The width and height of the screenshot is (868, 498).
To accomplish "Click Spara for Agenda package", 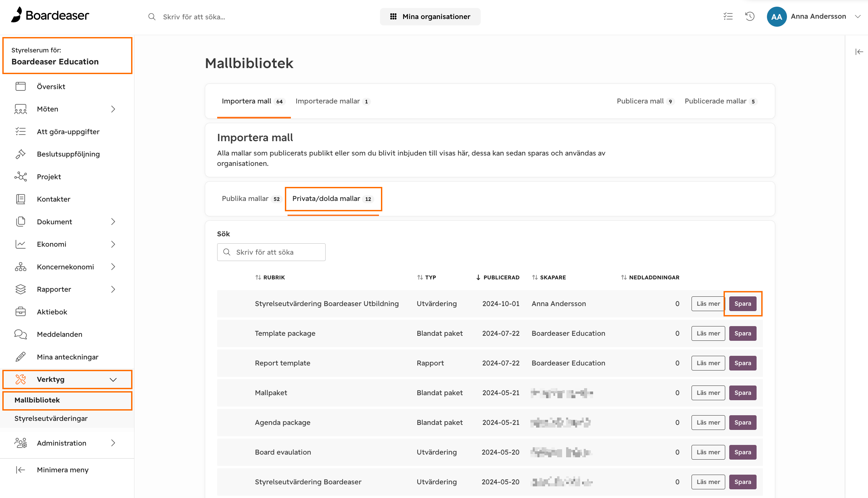I will pos(743,423).
